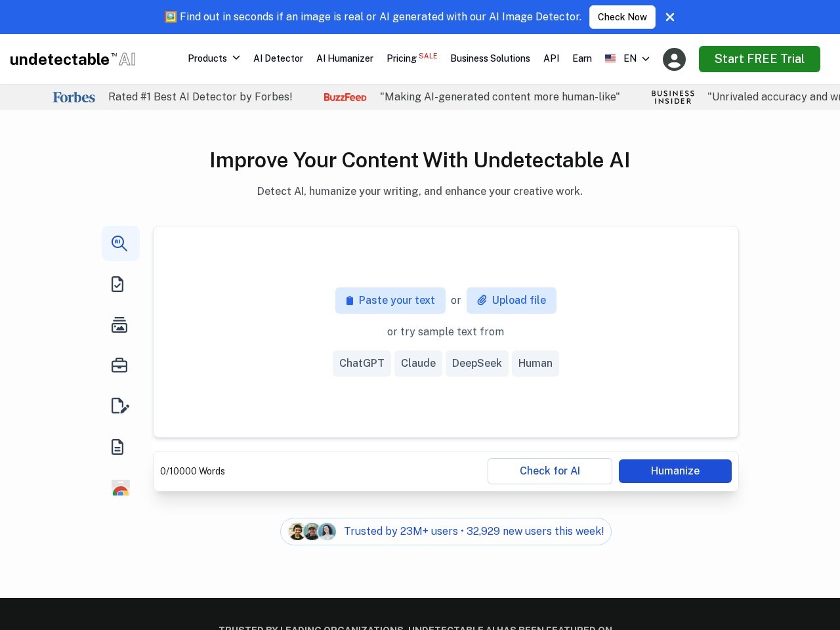Click the 'Improve Your Content With Undetectable AI' heading
Viewport: 840px width, 630px height.
(x=420, y=160)
